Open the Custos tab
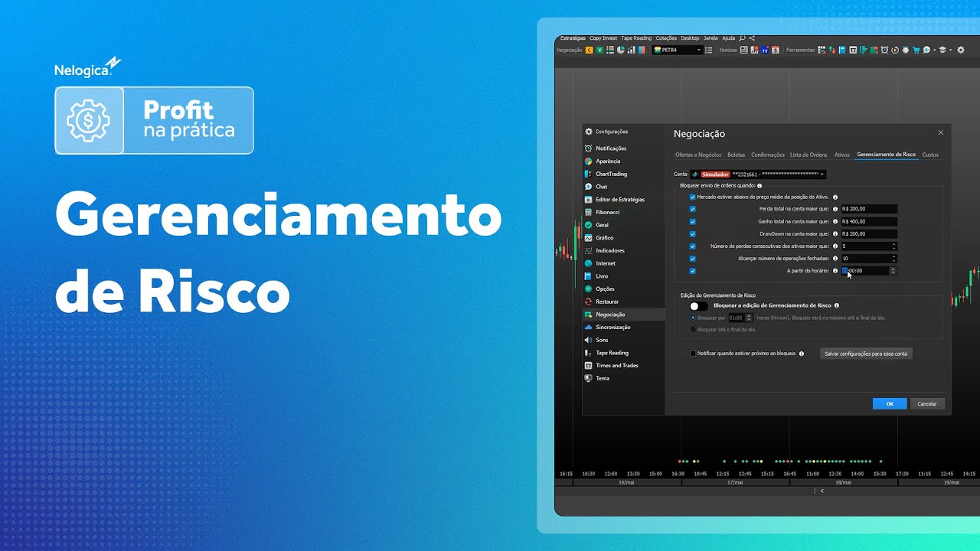The width and height of the screenshot is (980, 551). (x=930, y=155)
